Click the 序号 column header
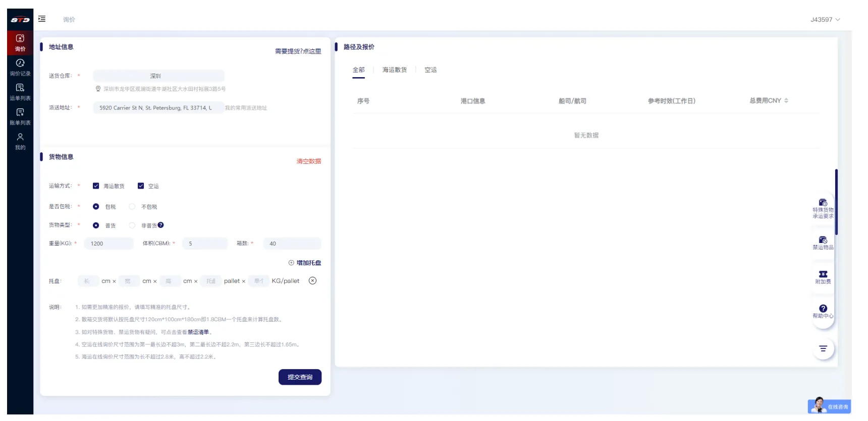Screen dimensions: 868x421 363,101
